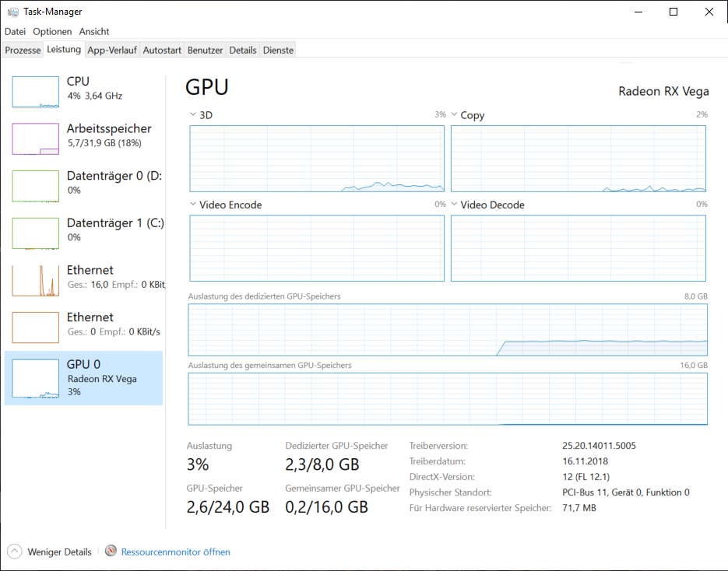This screenshot has height=571, width=728.
Task: Open the Ansicht menu
Action: [93, 31]
